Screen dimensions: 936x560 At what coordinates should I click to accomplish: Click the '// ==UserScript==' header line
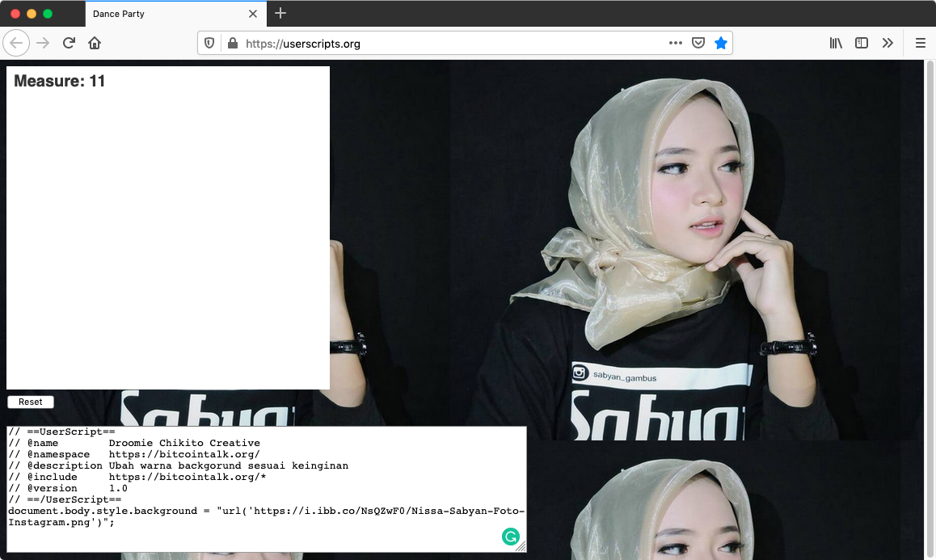[61, 432]
